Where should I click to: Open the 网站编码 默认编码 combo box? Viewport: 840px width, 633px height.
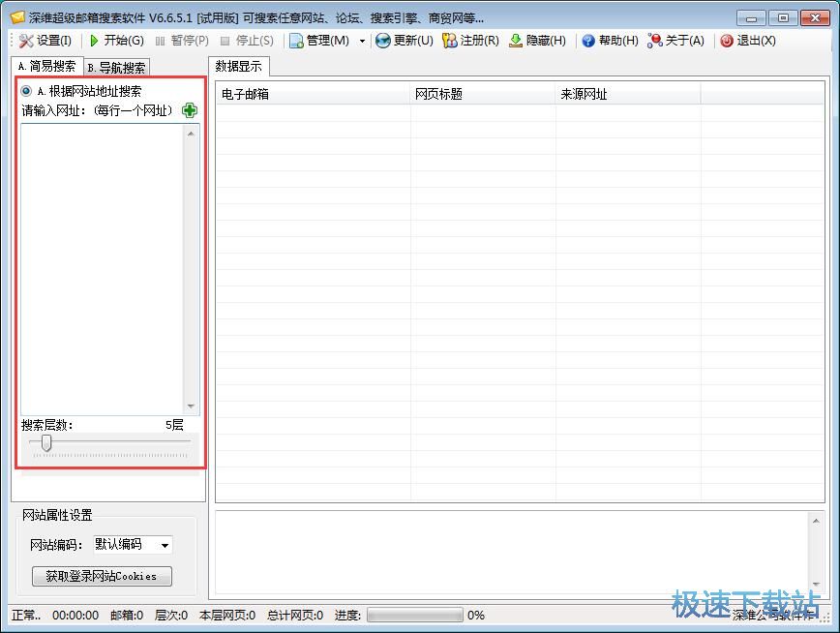point(133,545)
